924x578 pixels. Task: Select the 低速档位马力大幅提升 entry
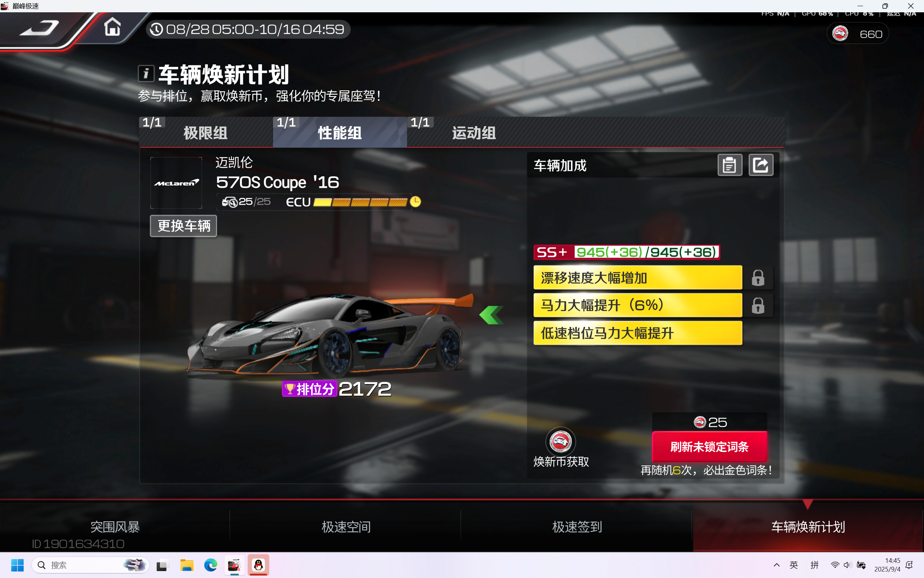pos(638,333)
